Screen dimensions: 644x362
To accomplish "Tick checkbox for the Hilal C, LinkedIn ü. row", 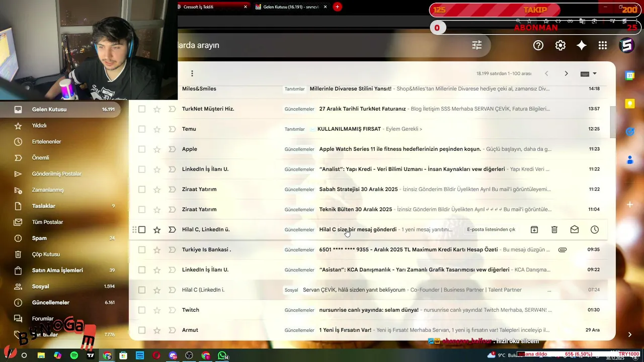I will (x=142, y=230).
